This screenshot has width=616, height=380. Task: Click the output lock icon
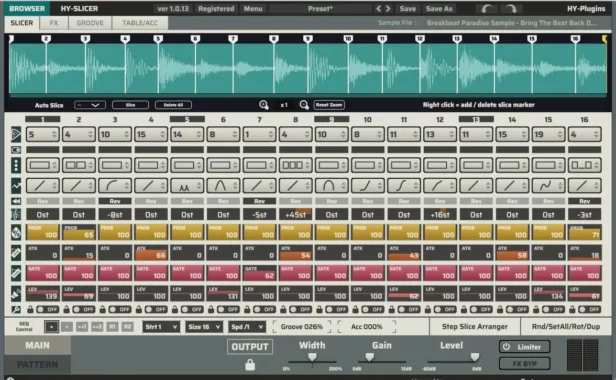(250, 365)
